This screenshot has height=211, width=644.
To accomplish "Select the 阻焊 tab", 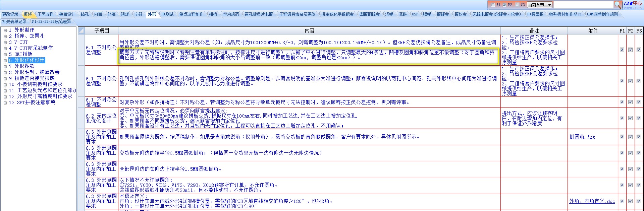I will coord(125,14).
